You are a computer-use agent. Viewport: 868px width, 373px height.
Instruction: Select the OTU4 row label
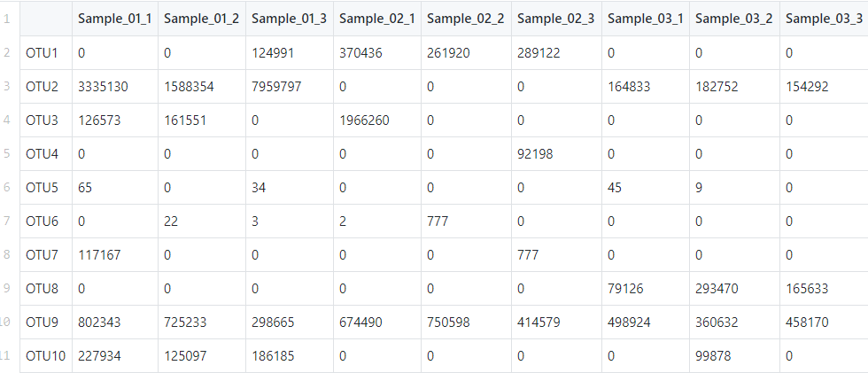[x=46, y=154]
